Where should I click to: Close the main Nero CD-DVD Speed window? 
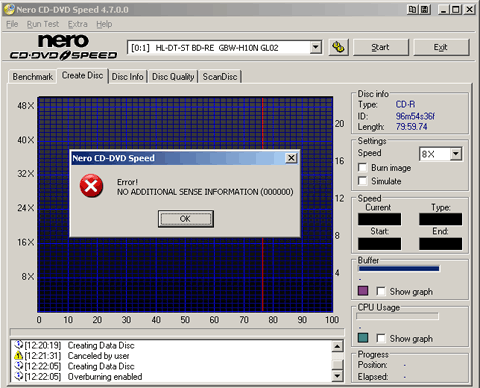(469, 9)
